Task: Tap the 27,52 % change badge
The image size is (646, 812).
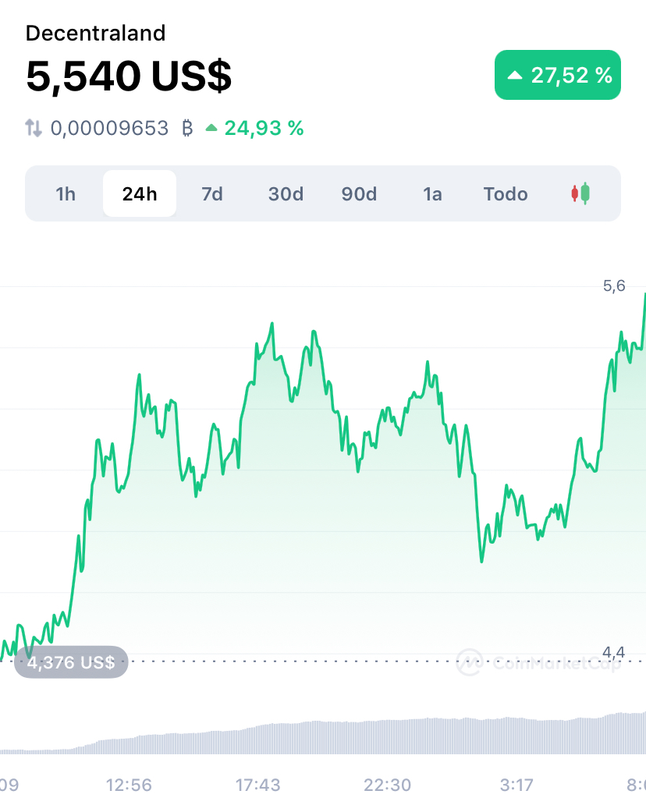Action: (558, 75)
